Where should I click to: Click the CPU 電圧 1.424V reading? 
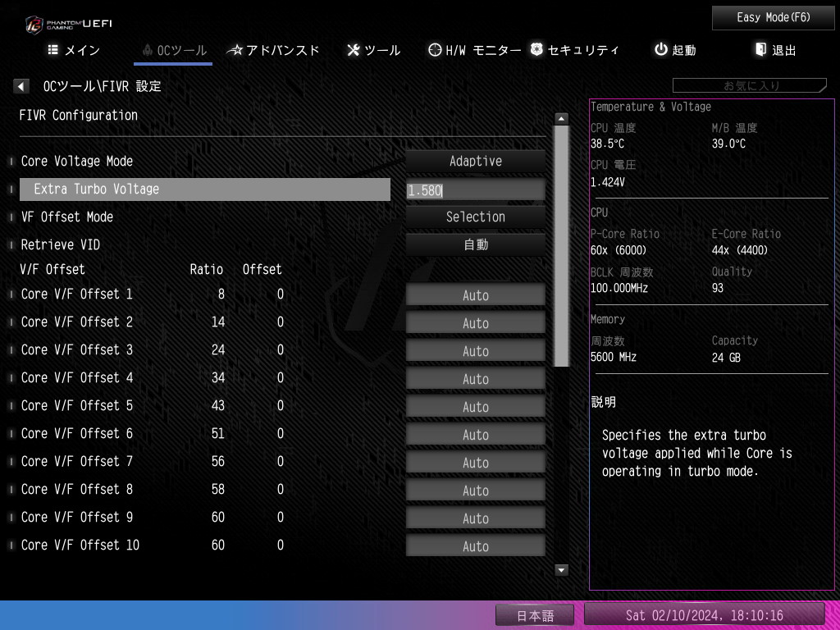pos(608,183)
